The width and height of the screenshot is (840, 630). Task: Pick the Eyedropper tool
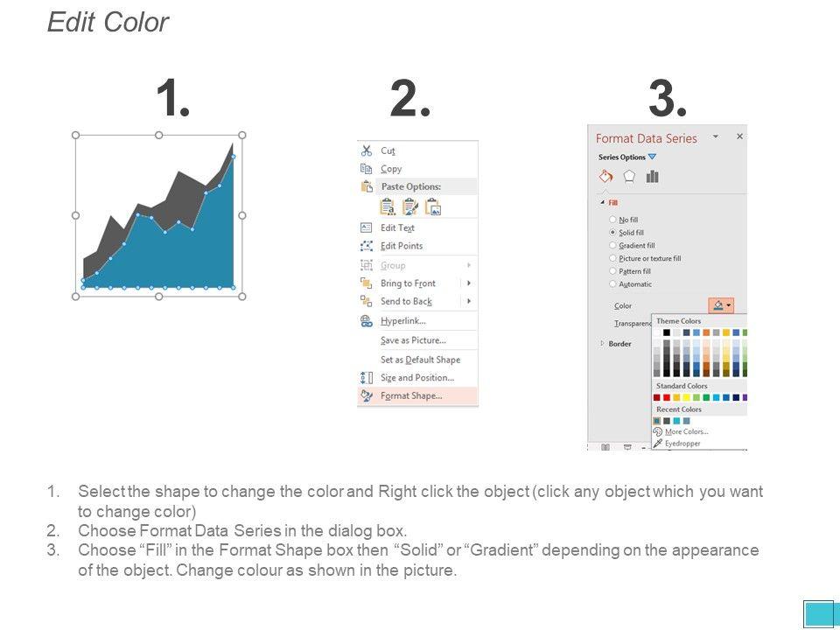[682, 444]
